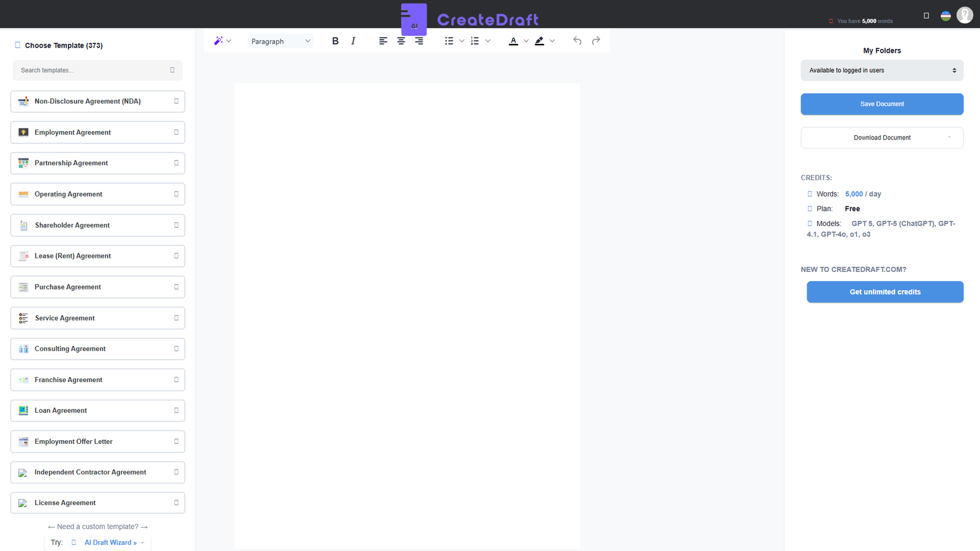Click the CreateDraft logo
This screenshot has height=551, width=980.
[x=470, y=20]
